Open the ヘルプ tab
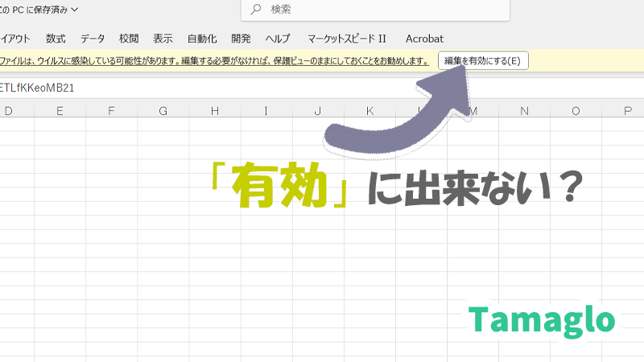 (278, 39)
